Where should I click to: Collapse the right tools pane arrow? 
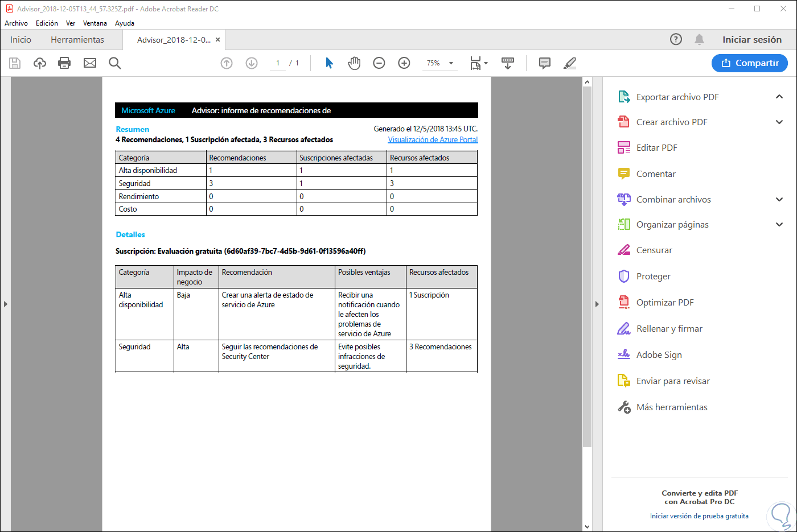[597, 304]
